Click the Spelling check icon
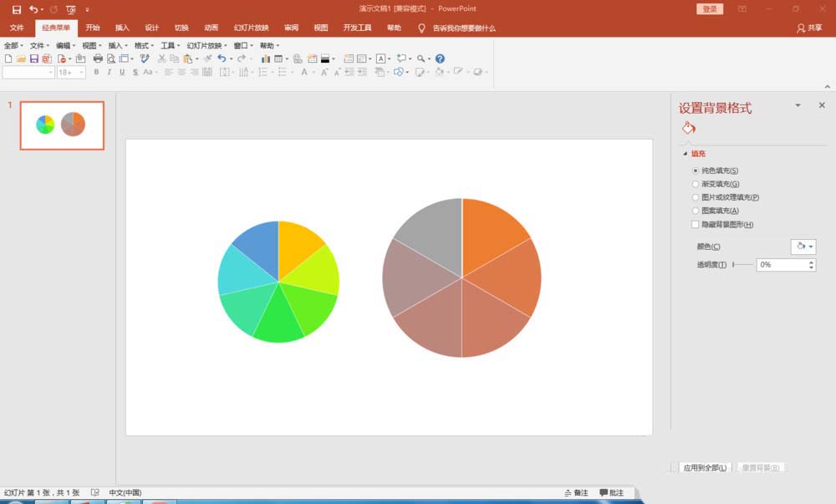Image resolution: width=836 pixels, height=504 pixels. [x=145, y=59]
